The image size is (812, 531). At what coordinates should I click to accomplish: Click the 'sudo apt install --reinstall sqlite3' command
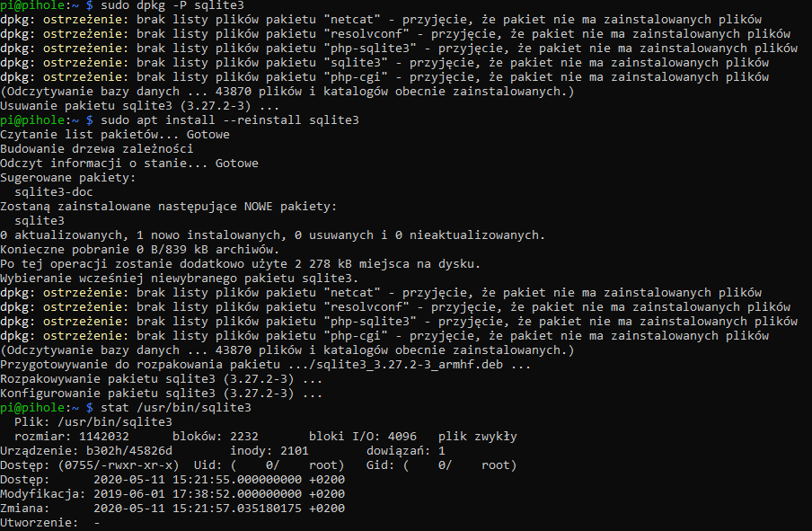click(x=229, y=120)
